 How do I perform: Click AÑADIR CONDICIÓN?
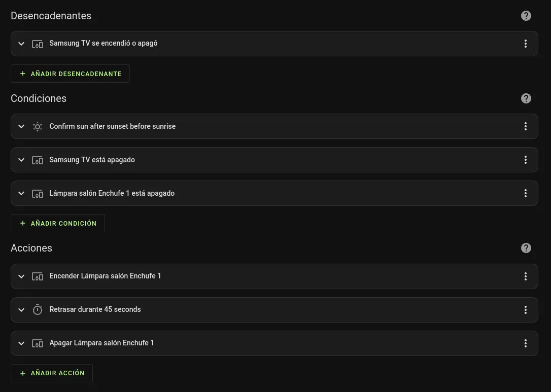[57, 223]
